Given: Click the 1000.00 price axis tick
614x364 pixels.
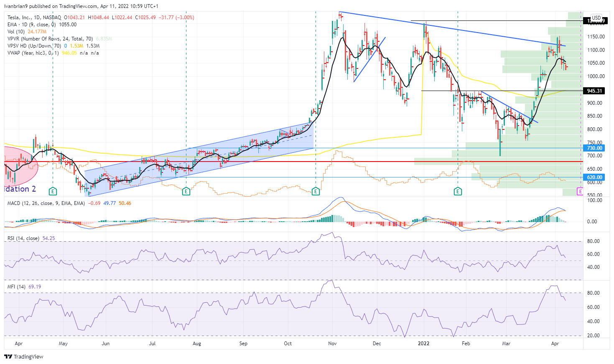Looking at the screenshot, I should pyautogui.click(x=596, y=76).
